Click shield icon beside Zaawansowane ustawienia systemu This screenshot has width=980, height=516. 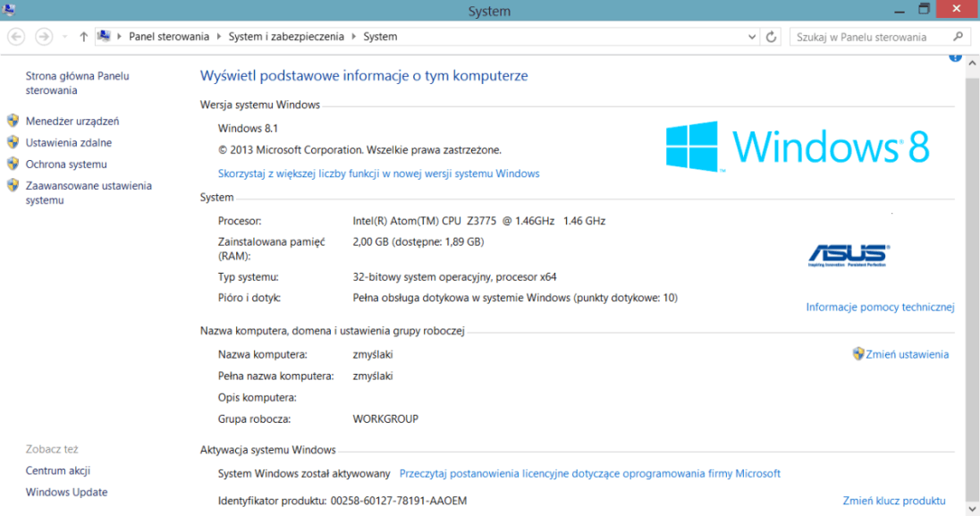(x=13, y=184)
